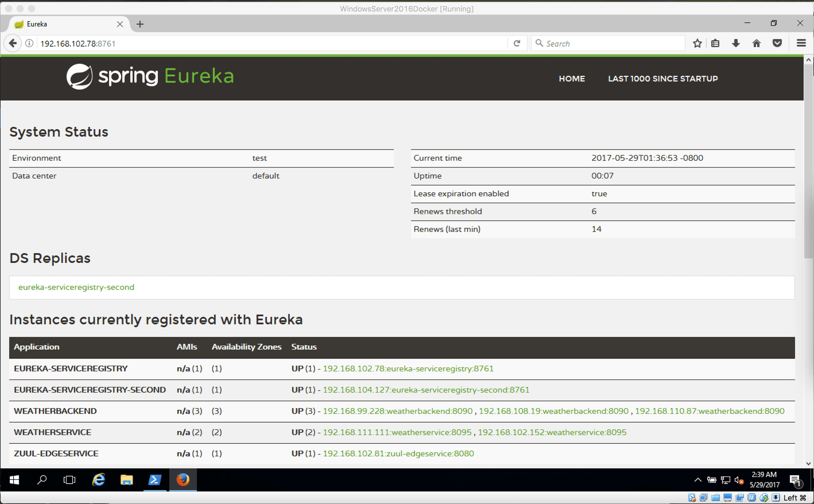Bookmark this page with star icon
Image resolution: width=814 pixels, height=504 pixels.
[x=697, y=43]
